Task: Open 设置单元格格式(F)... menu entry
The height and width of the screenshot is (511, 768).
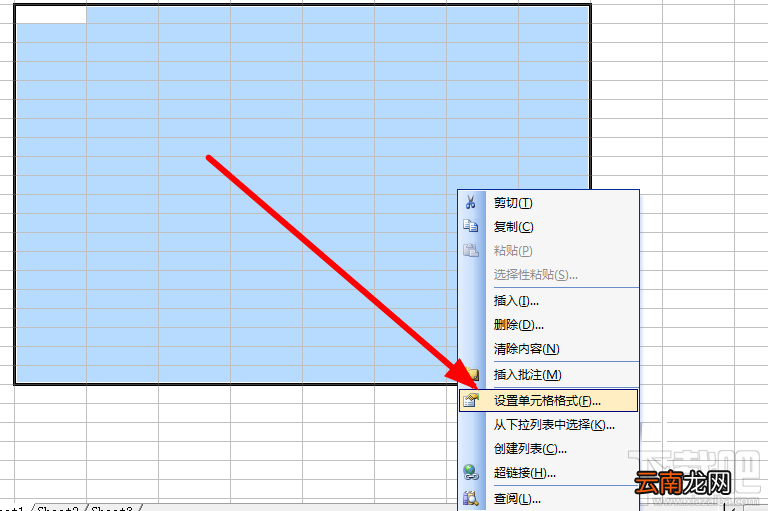Action: 547,401
